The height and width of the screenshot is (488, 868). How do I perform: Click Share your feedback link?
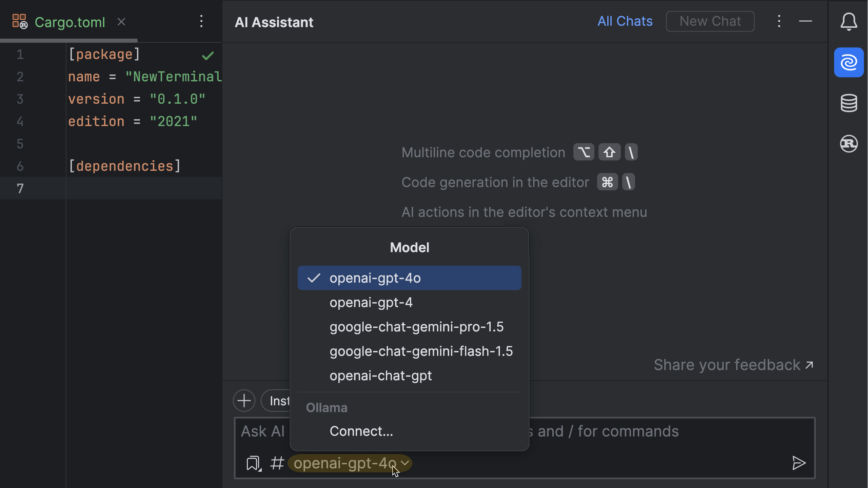(733, 365)
